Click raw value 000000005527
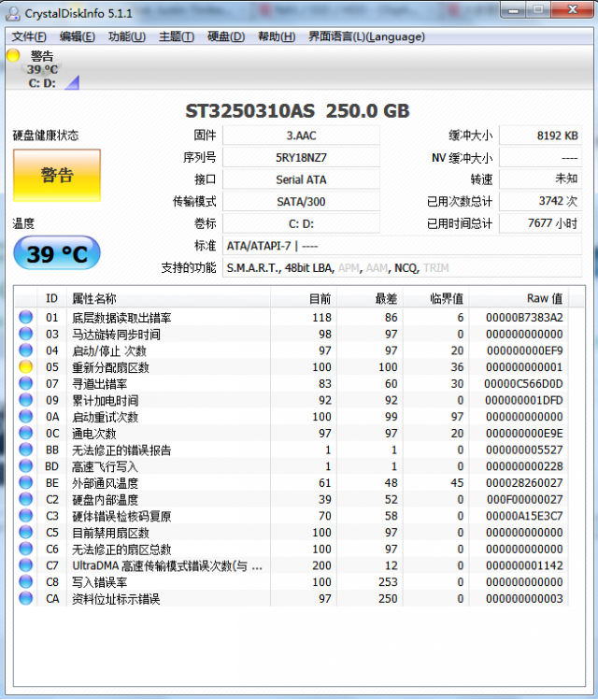The width and height of the screenshot is (598, 700). coord(524,450)
